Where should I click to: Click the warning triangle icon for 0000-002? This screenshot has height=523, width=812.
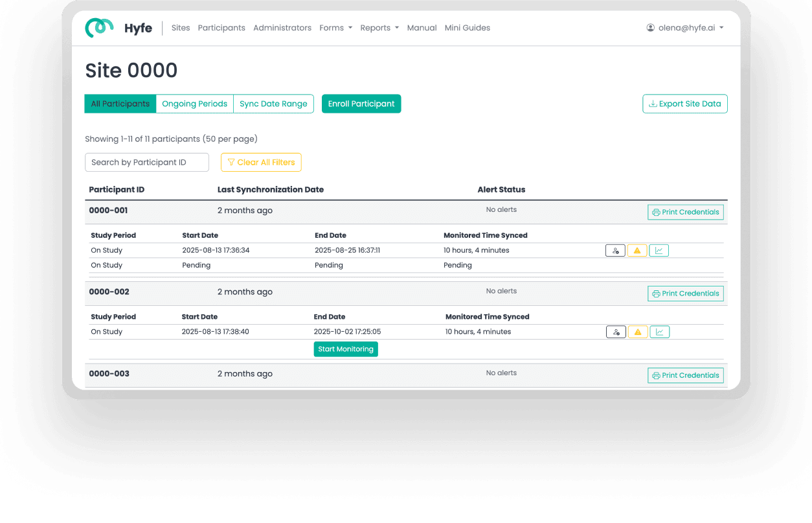tap(637, 331)
